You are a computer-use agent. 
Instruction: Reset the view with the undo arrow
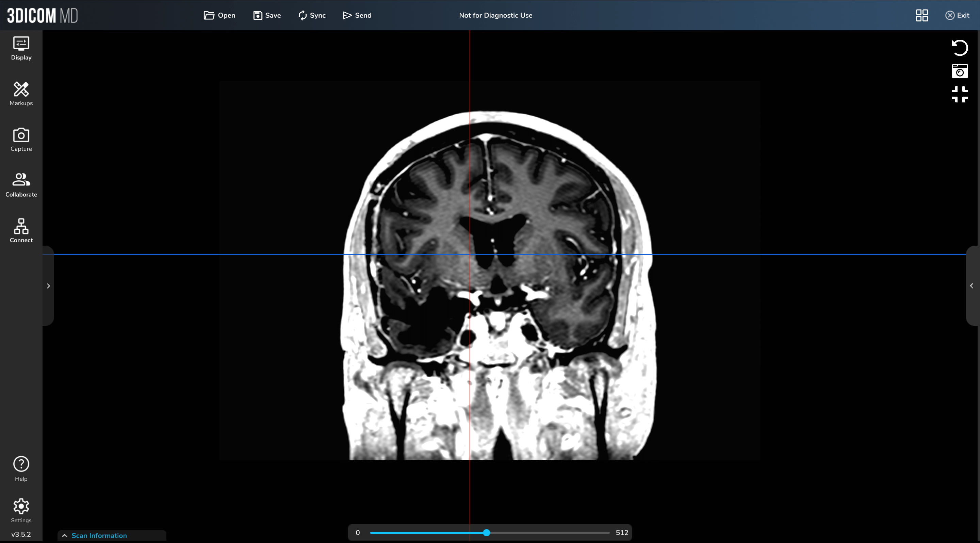point(960,48)
